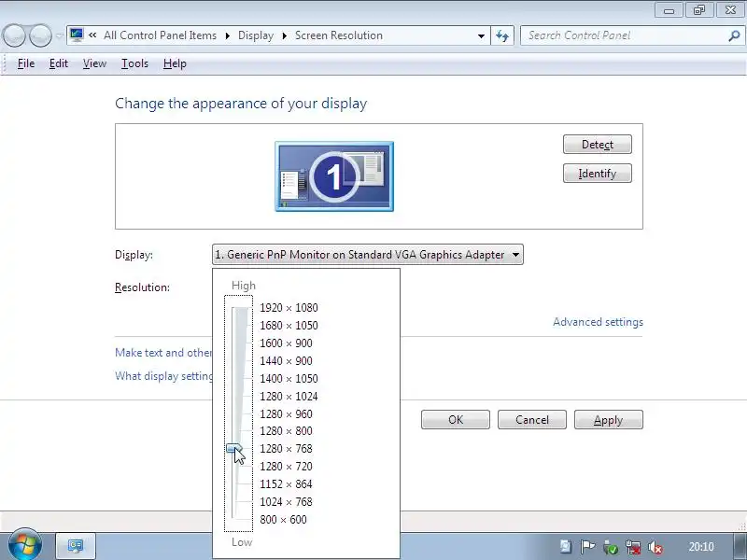Click the green shield tray icon

coord(611,547)
